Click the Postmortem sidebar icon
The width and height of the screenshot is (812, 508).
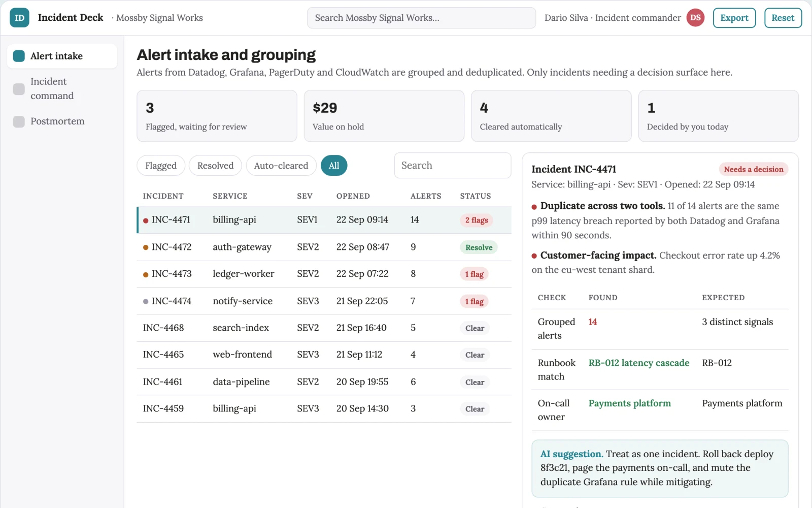click(19, 121)
